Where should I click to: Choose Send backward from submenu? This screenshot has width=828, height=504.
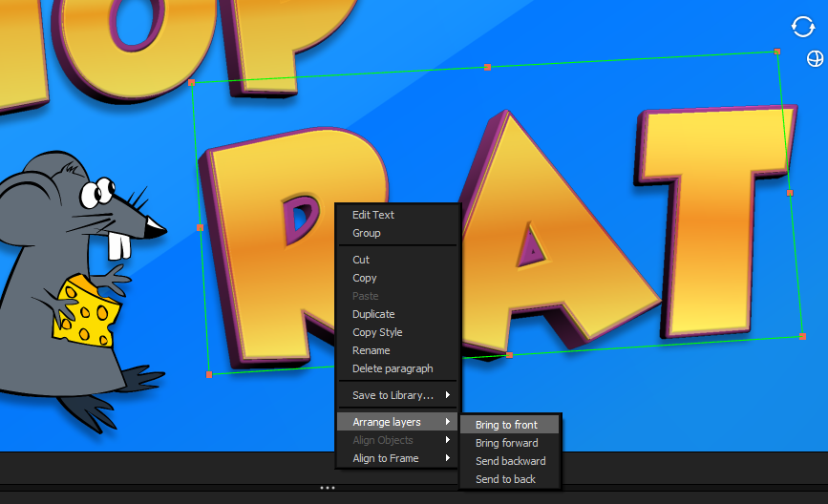511,461
